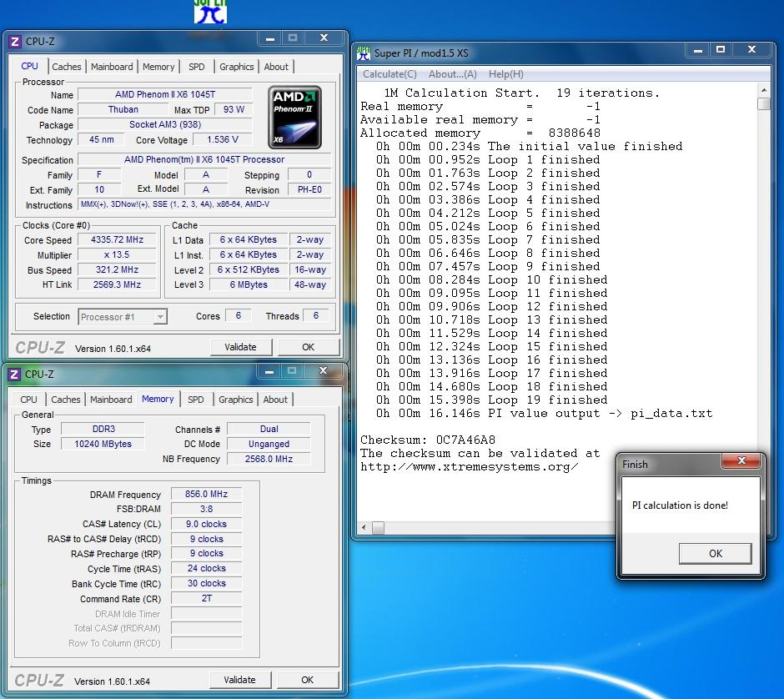Click the http://www.xtremesystems.org/ text
Viewport: 784px width, 699px height.
(x=469, y=467)
